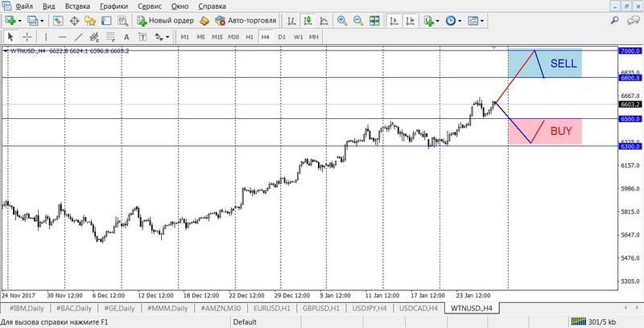Draw a horizontal line tool

pyautogui.click(x=62, y=37)
